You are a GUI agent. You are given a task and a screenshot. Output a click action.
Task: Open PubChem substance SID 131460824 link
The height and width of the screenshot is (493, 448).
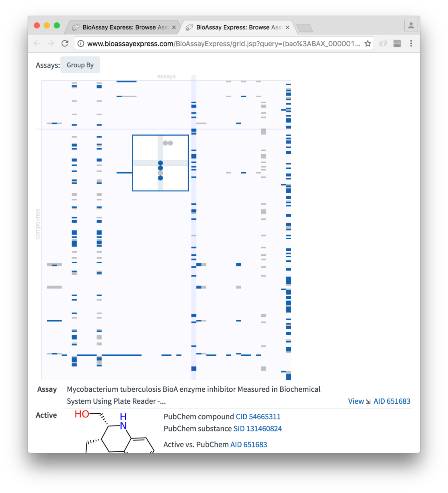257,429
